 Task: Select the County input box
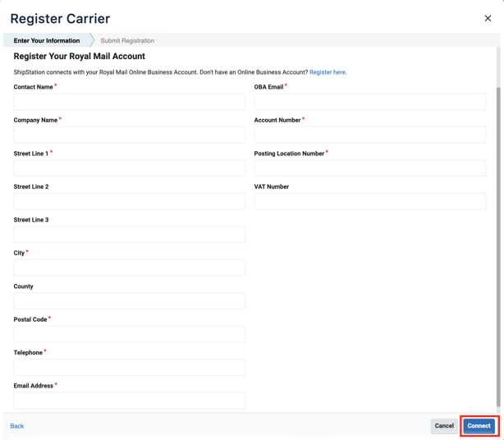pos(129,301)
